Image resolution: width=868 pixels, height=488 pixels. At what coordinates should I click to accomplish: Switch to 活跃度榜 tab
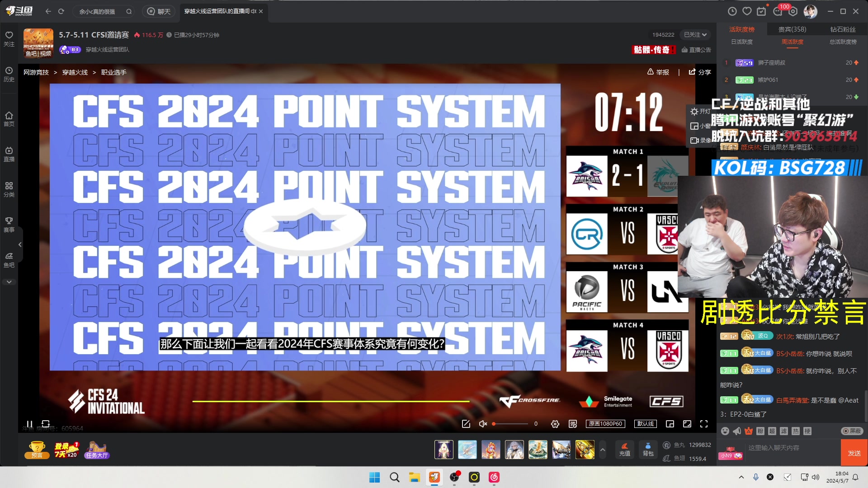pos(742,29)
